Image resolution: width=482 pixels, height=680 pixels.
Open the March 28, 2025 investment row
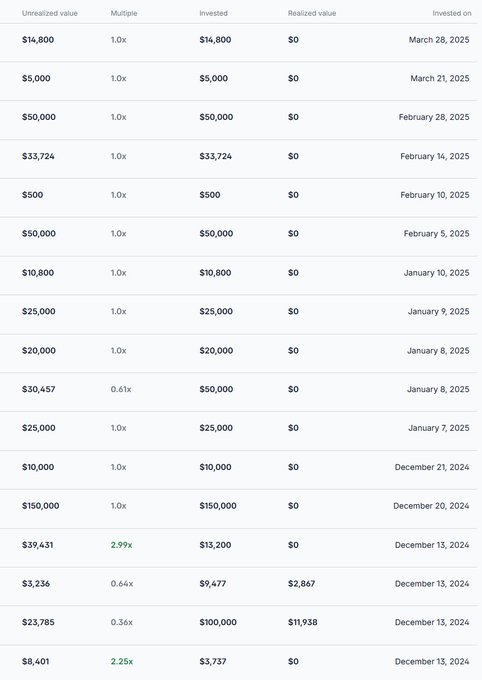[x=239, y=42]
